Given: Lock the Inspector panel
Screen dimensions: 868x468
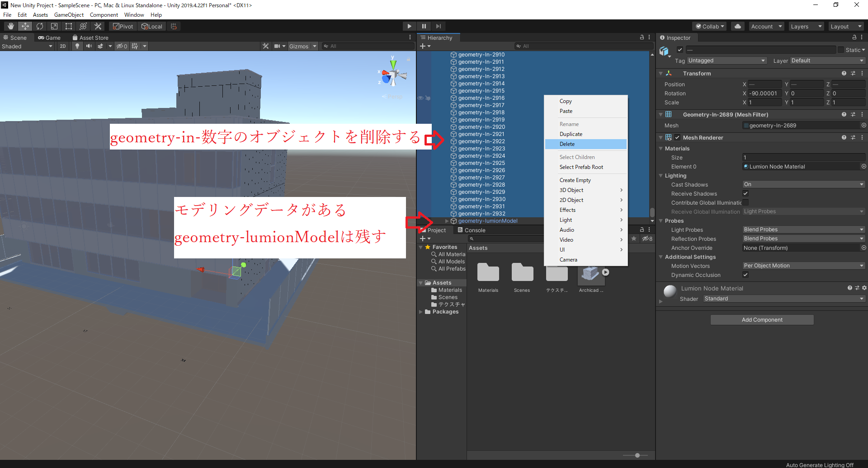Looking at the screenshot, I should [x=854, y=37].
